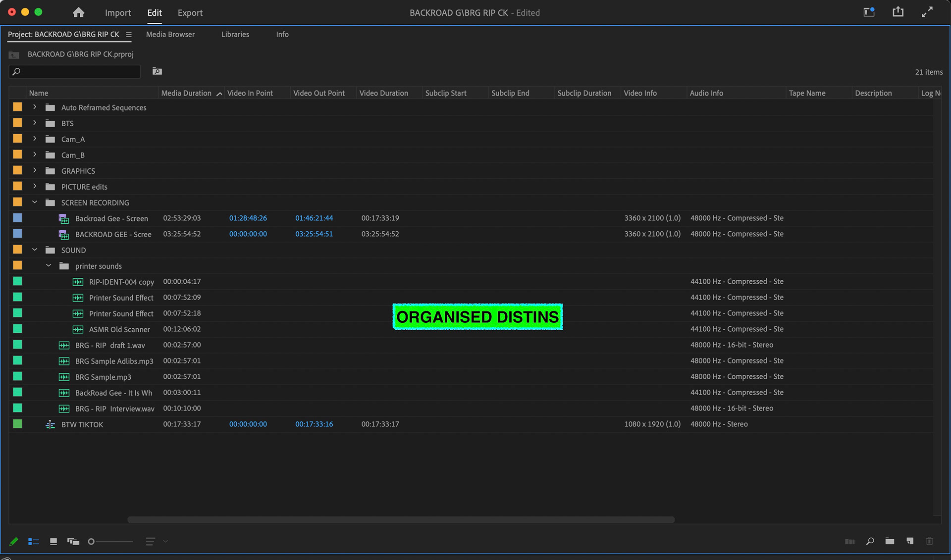Screen dimensions: 951x560
Task: Click the Automate to Sequence icon
Action: 850,541
